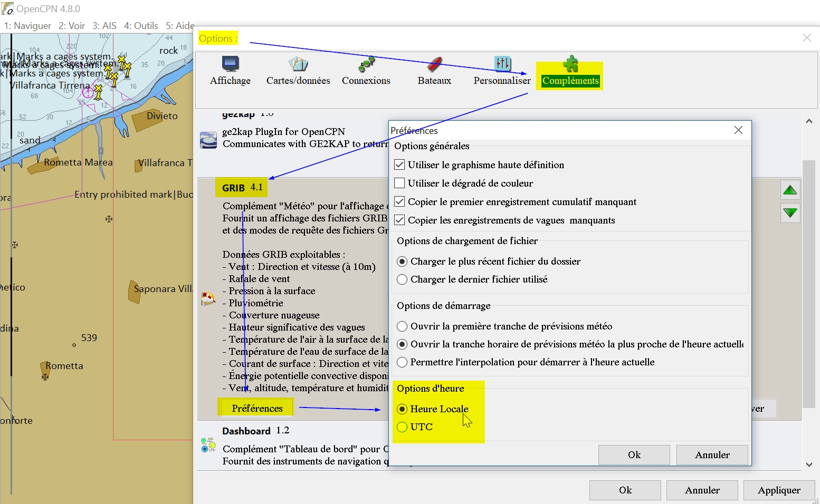Screen dimensions: 820x504
Task: Click the '- Hauteur significative des vagues' line
Action: [x=293, y=327]
